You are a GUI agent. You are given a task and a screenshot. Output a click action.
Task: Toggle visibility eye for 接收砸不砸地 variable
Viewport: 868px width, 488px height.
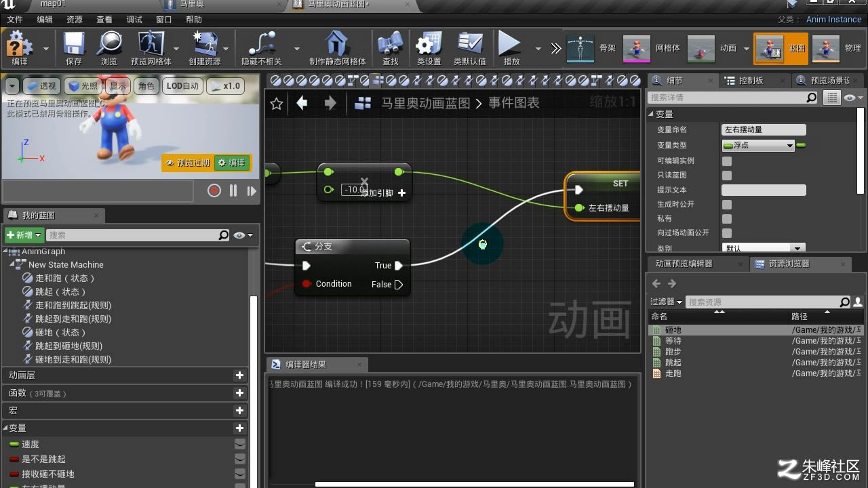click(x=240, y=474)
